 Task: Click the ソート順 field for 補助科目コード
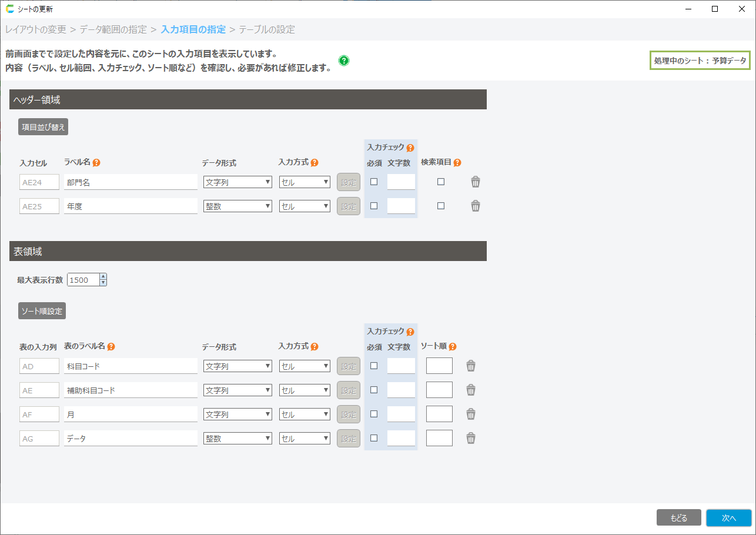[x=439, y=390]
